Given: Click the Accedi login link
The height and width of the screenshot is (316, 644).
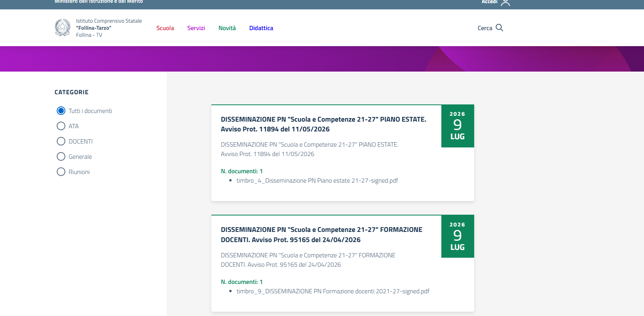Looking at the screenshot, I should [x=489, y=2].
